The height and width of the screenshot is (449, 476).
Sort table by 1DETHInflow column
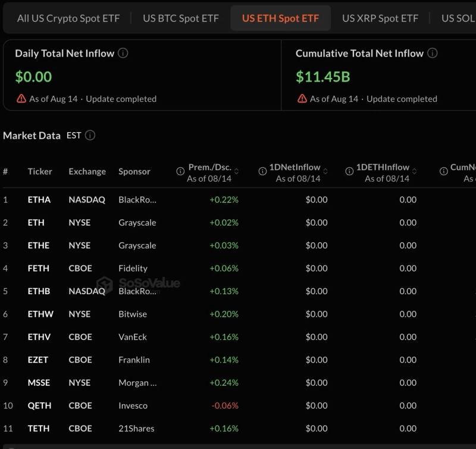414,172
